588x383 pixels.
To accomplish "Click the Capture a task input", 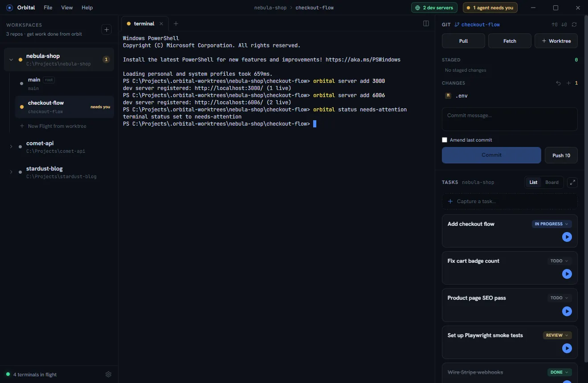I will (510, 201).
